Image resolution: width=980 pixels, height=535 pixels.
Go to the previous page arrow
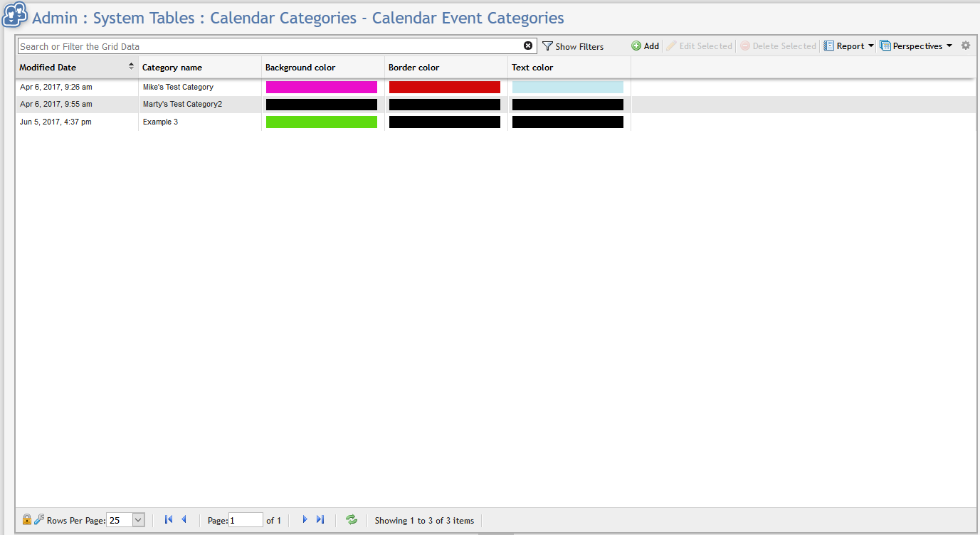(x=184, y=519)
